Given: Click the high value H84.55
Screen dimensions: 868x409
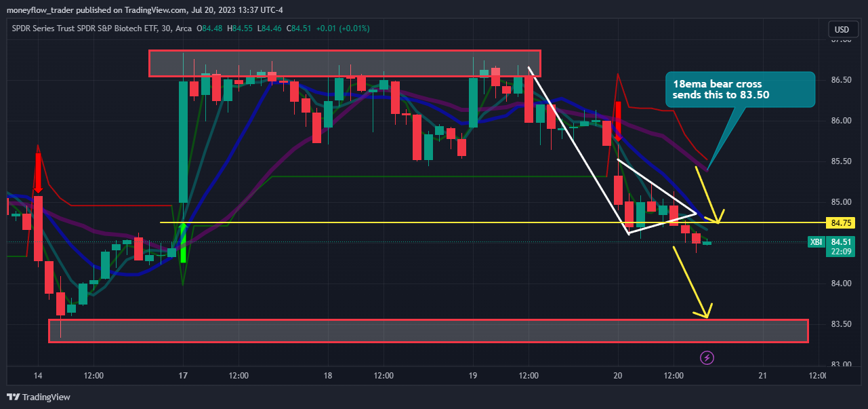Looking at the screenshot, I should 240,28.
